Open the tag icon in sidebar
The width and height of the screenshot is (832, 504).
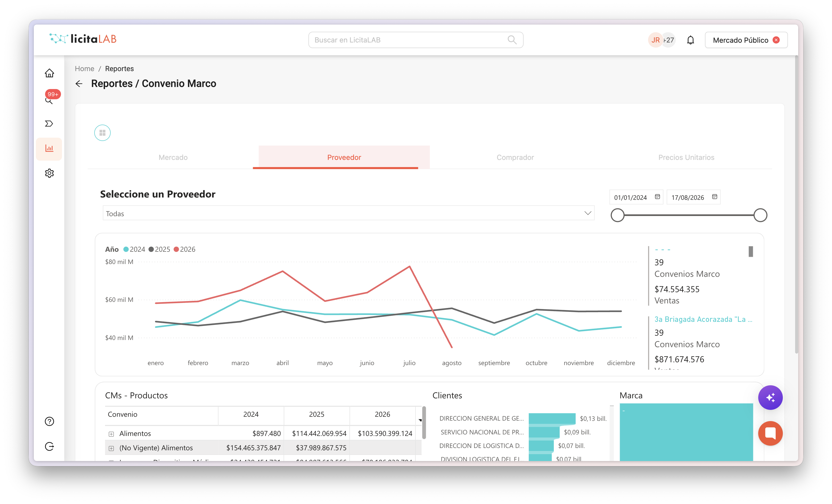click(x=49, y=124)
